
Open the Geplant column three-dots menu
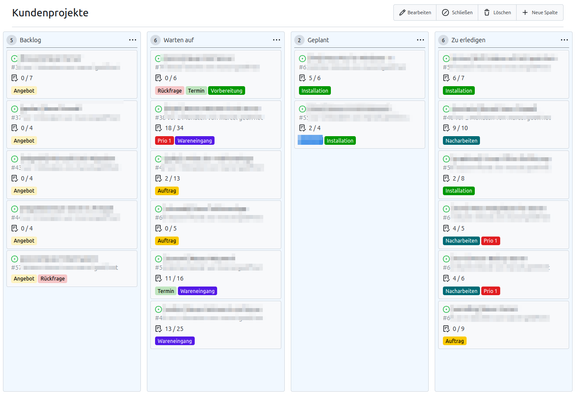(421, 40)
